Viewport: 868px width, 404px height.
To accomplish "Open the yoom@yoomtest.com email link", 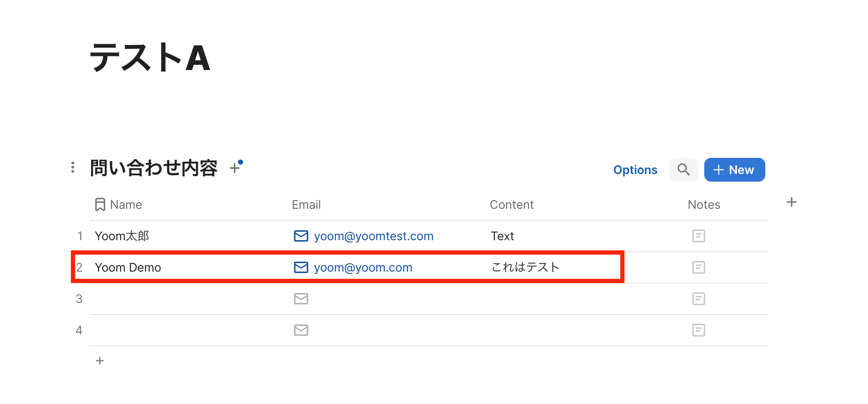I will point(373,236).
